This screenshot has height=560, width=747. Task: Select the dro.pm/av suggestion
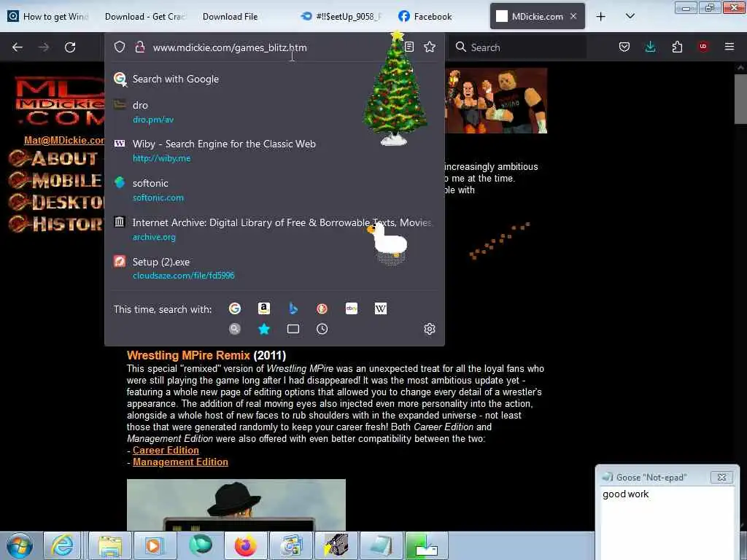[x=274, y=112]
